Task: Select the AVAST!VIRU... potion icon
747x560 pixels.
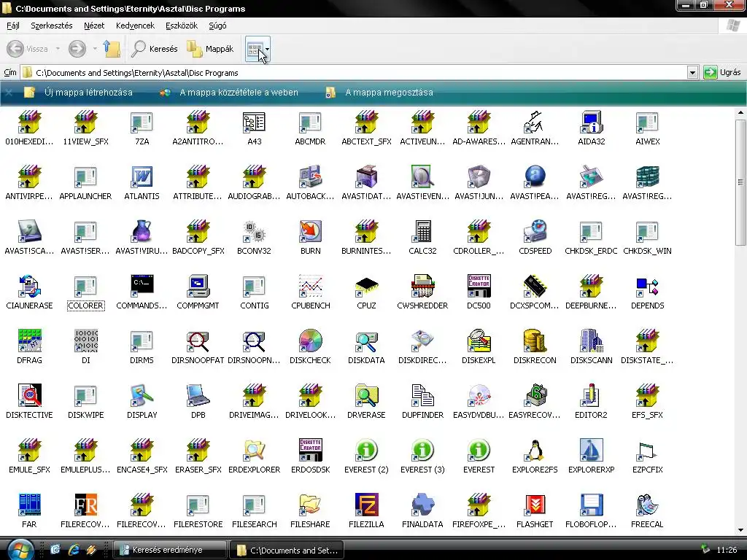Action: point(142,232)
